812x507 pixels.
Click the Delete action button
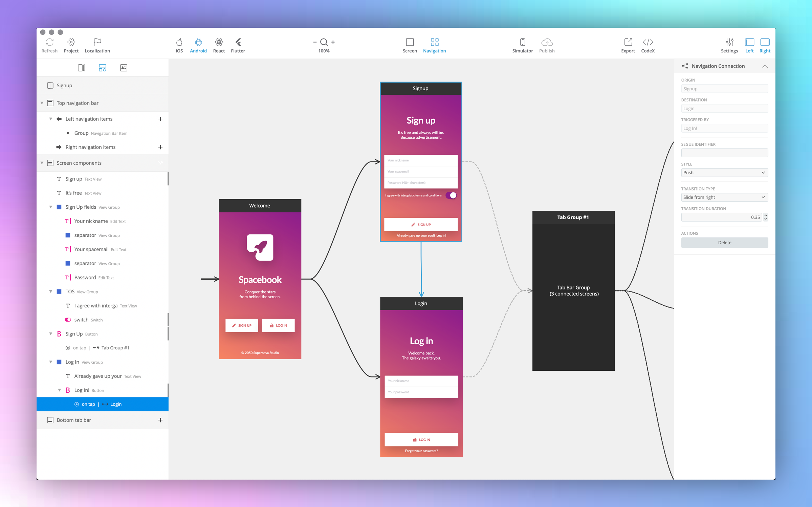[x=724, y=243]
